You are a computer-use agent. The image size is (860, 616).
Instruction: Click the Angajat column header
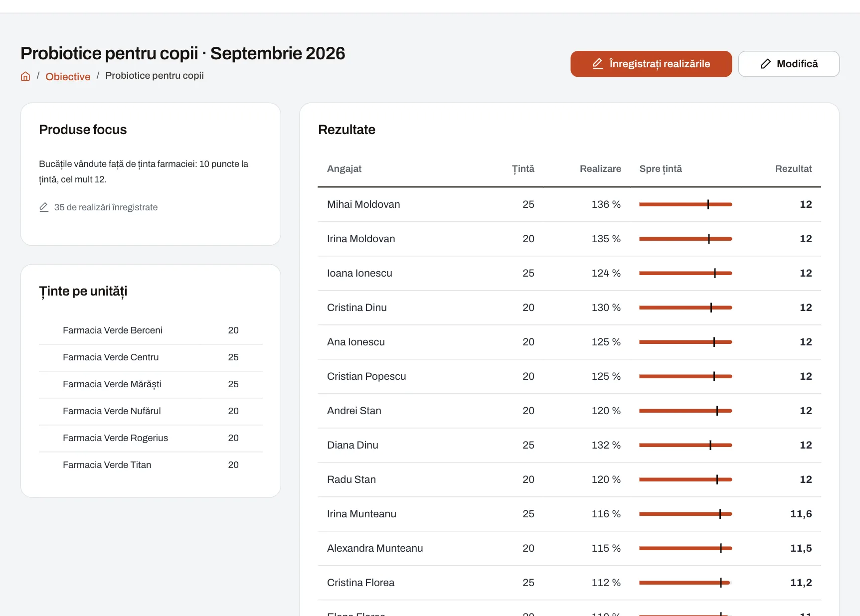(x=344, y=168)
